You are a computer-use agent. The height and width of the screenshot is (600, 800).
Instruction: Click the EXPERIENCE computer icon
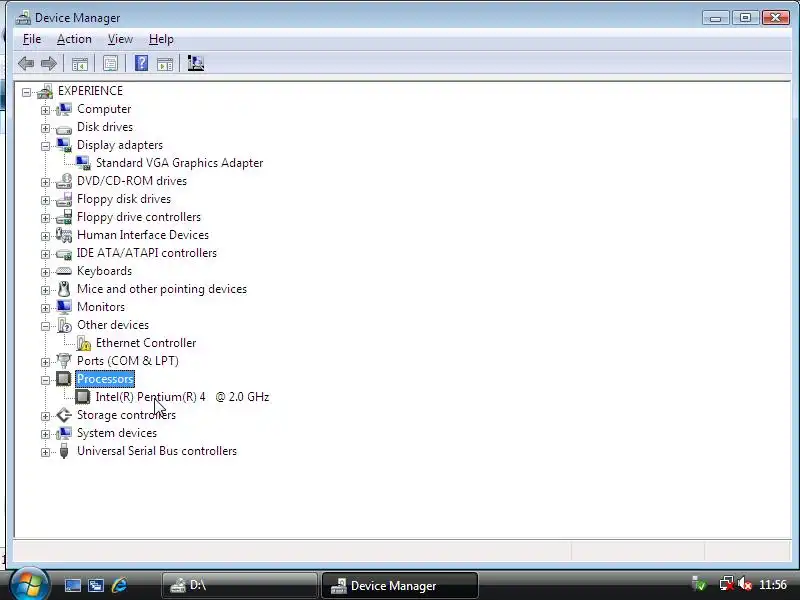(x=45, y=91)
